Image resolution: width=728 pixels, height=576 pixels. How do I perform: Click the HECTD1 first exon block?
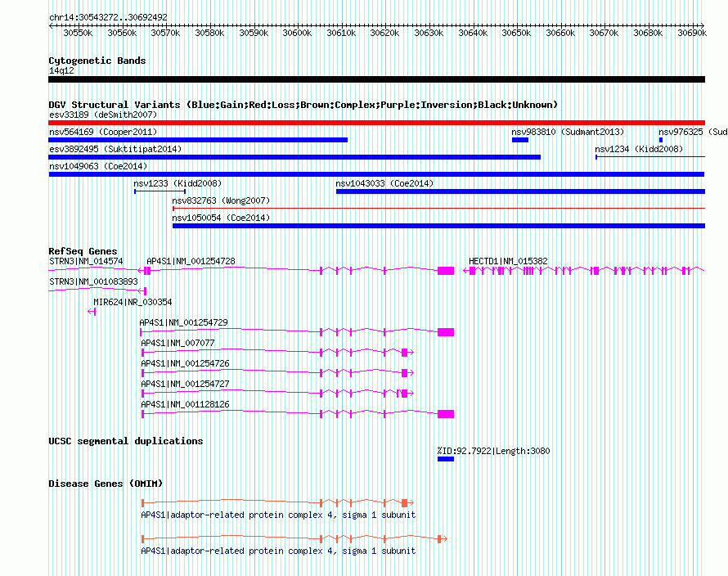click(x=472, y=271)
